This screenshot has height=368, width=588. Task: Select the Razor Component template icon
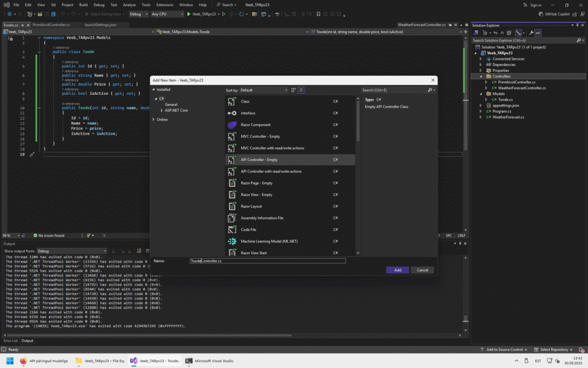click(x=232, y=125)
